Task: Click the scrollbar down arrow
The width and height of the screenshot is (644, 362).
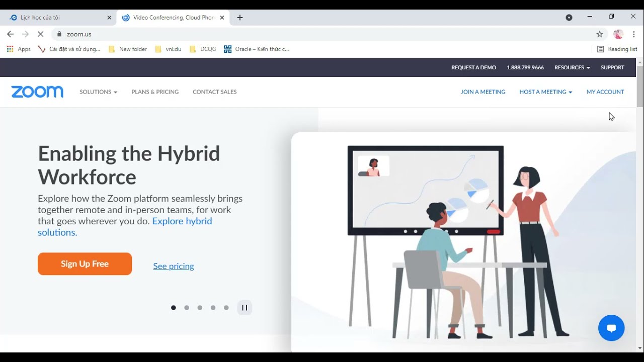Action: (x=640, y=348)
